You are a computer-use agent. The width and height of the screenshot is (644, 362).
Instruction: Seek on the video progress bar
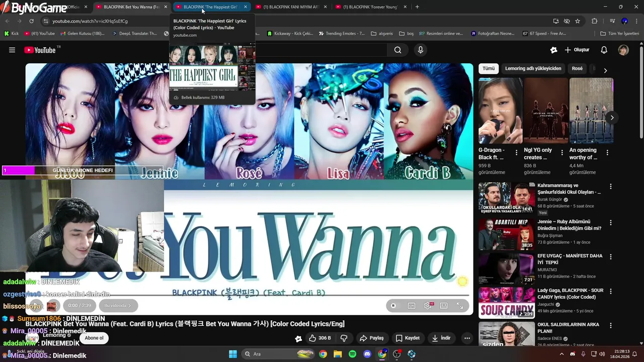[250, 295]
